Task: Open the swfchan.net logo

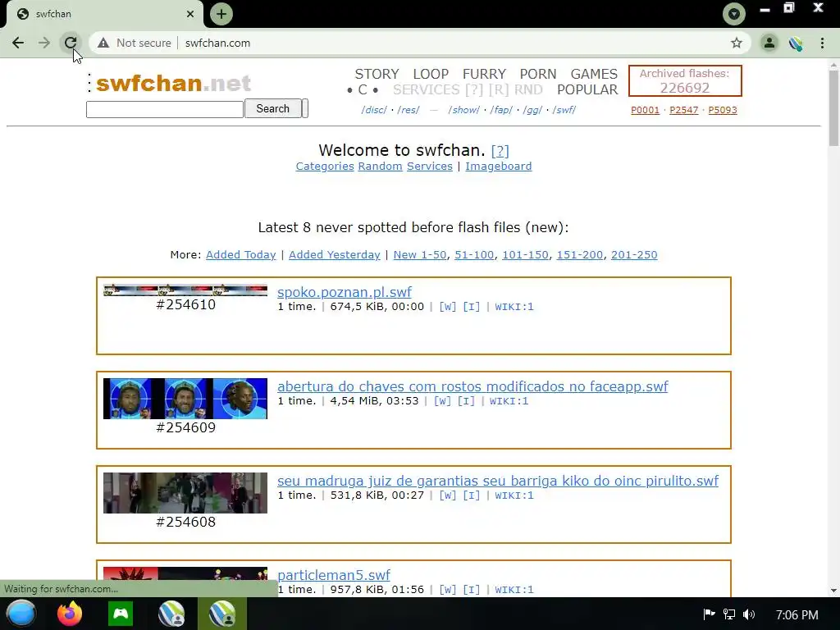Action: (173, 83)
